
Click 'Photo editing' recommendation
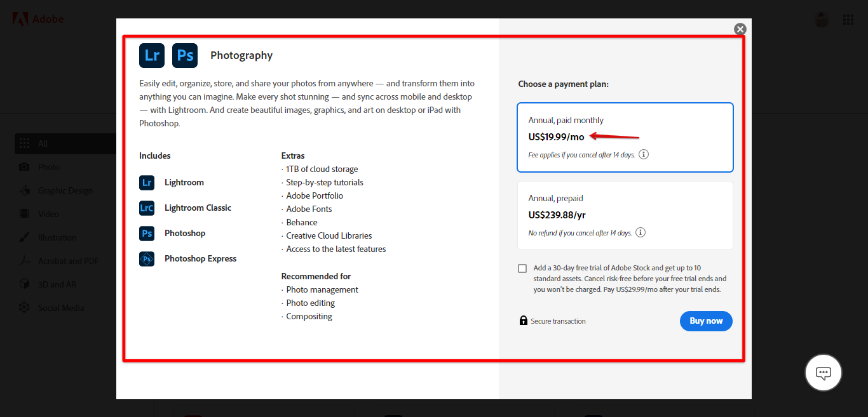[311, 303]
